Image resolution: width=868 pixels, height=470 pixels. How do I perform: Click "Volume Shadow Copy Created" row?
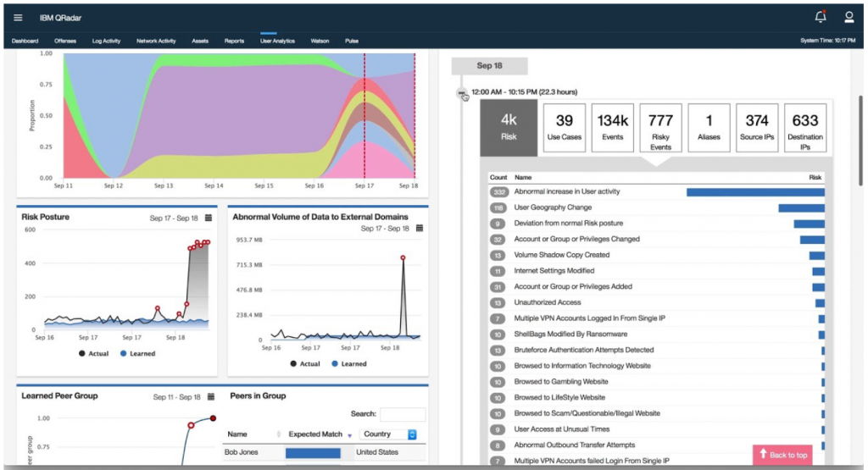pyautogui.click(x=657, y=256)
